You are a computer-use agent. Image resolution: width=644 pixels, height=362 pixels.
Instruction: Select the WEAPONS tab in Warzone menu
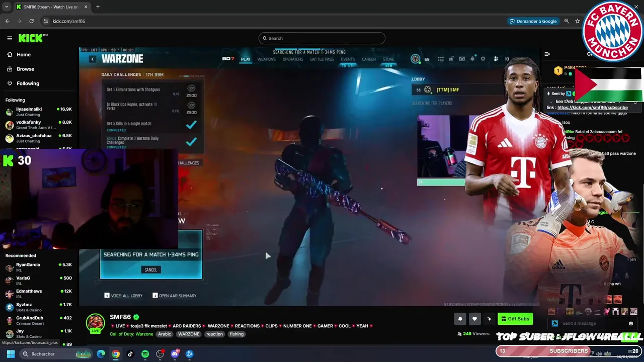[x=266, y=59]
